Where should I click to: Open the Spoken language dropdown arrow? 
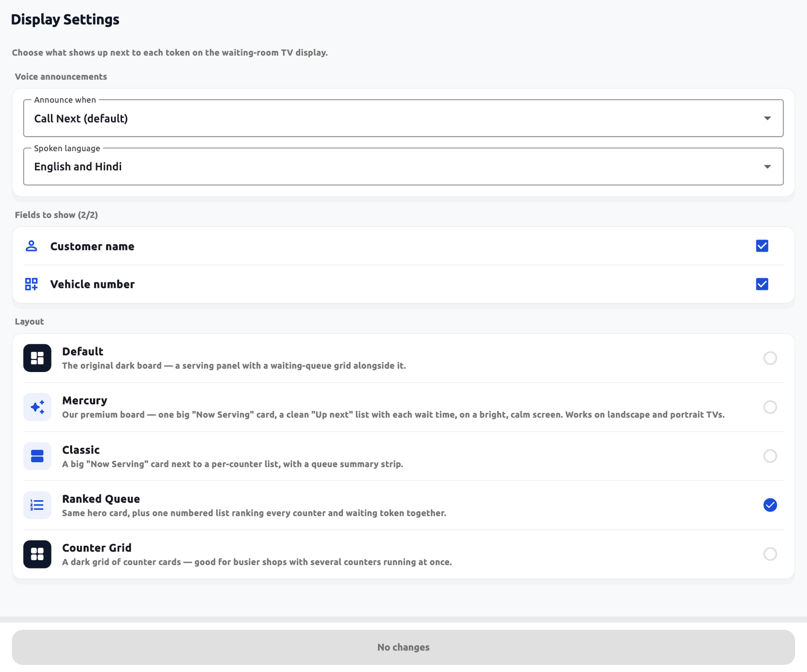(x=767, y=167)
